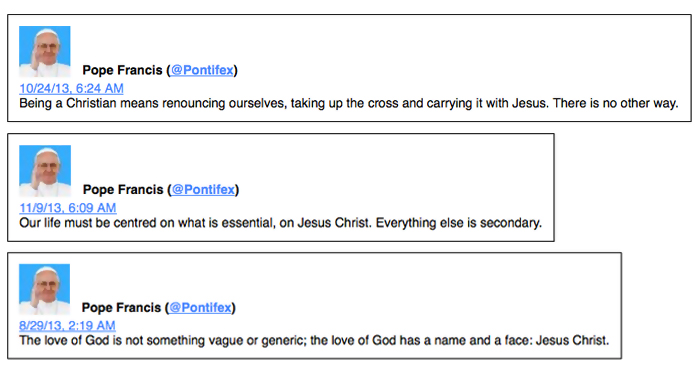Screen dimensions: 700x368
Task: Open the @Pontifex link in the 11/9/13 tweet
Action: [203, 189]
